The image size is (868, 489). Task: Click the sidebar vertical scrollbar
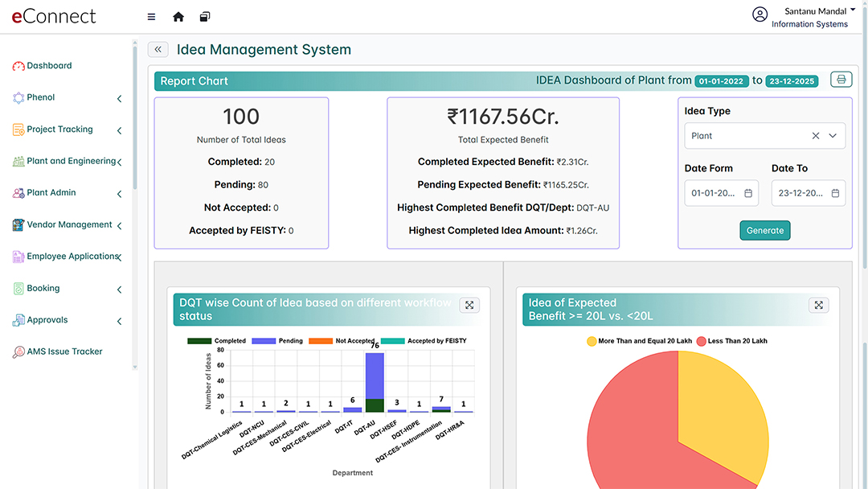pos(134,118)
